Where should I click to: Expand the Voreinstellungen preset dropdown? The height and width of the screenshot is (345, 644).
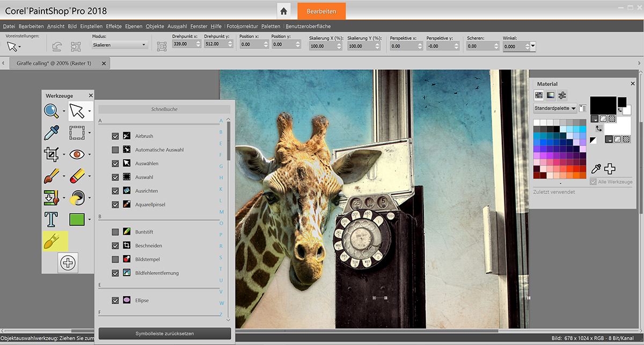pyautogui.click(x=20, y=47)
